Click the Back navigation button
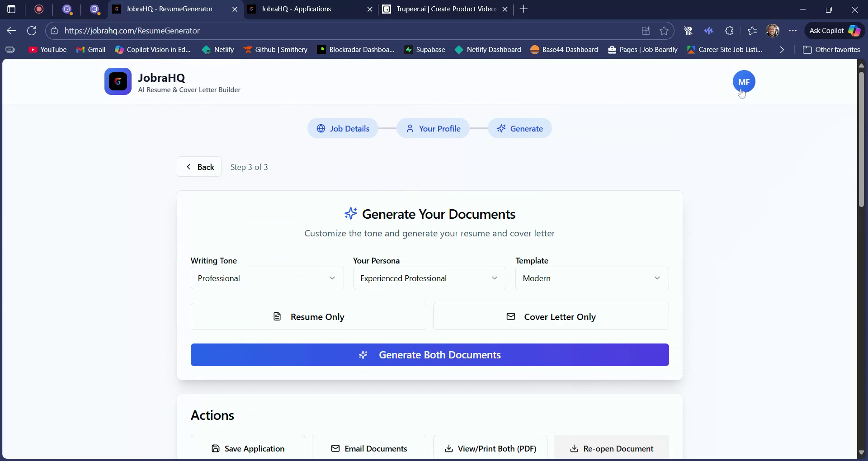 (x=199, y=166)
